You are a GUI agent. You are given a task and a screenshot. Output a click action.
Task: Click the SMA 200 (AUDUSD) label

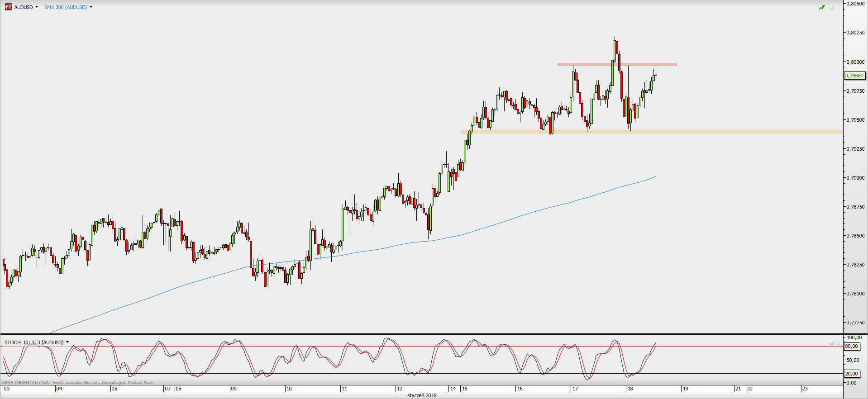pyautogui.click(x=66, y=7)
